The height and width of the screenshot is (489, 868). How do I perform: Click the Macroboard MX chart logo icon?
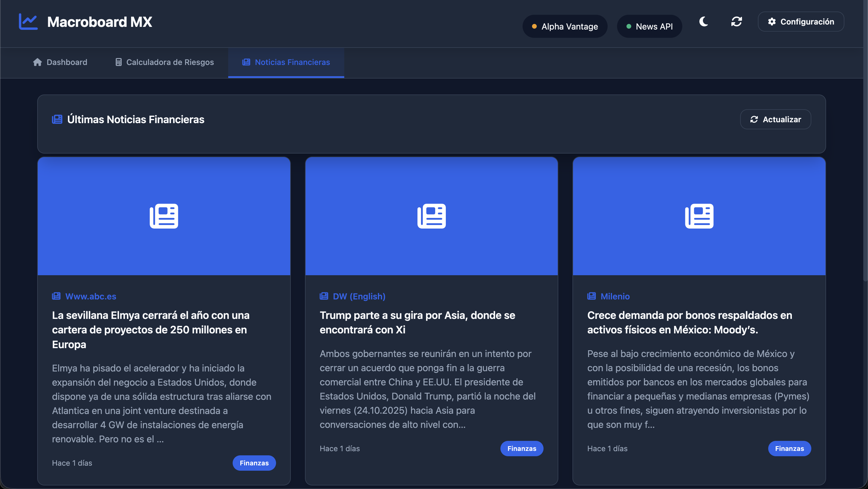click(x=28, y=22)
